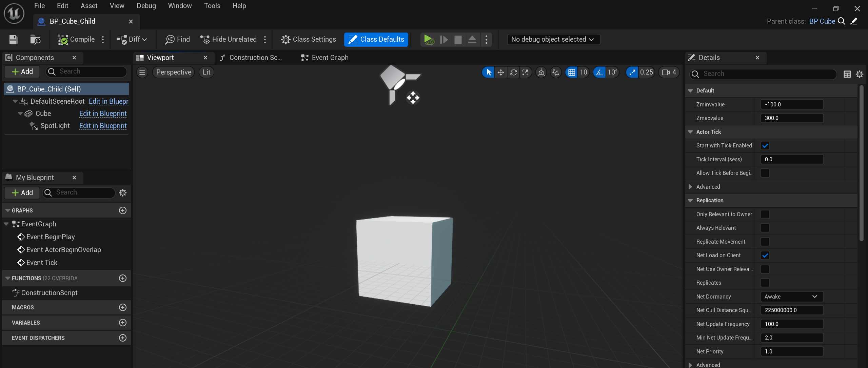Click the Eject playback icon
The height and width of the screenshot is (368, 868).
472,40
